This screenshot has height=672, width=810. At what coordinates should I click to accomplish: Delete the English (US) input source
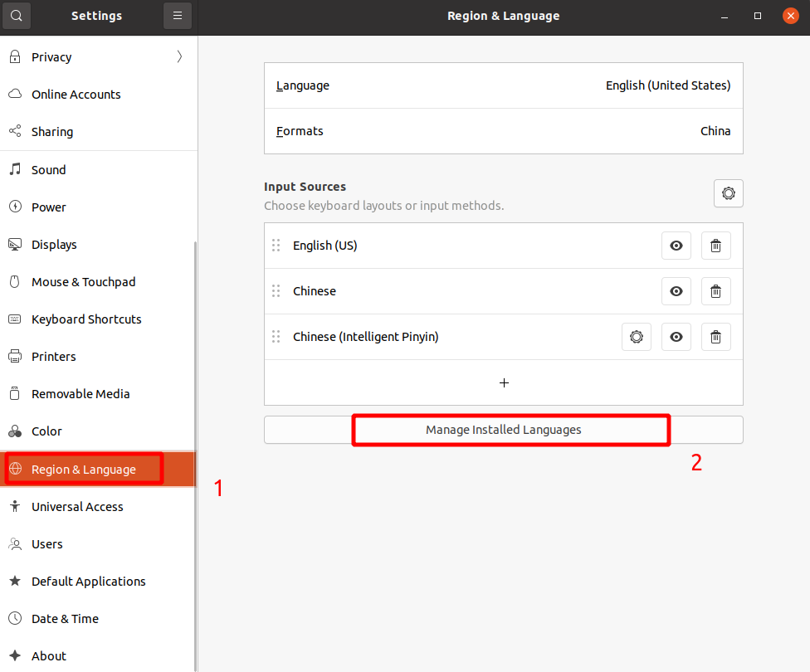click(715, 246)
